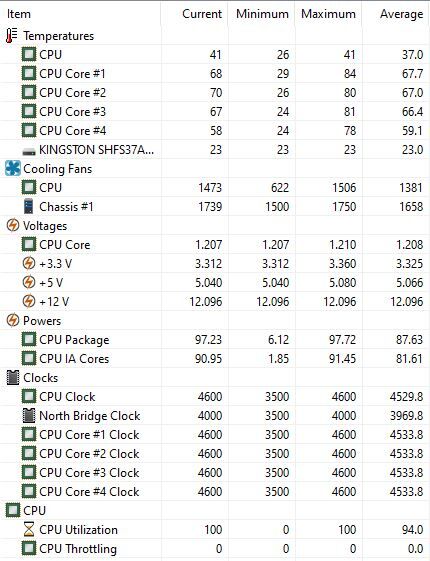Click CPU Core #1 maximum value 84
Viewport: 430px width, 561px height.
point(350,74)
